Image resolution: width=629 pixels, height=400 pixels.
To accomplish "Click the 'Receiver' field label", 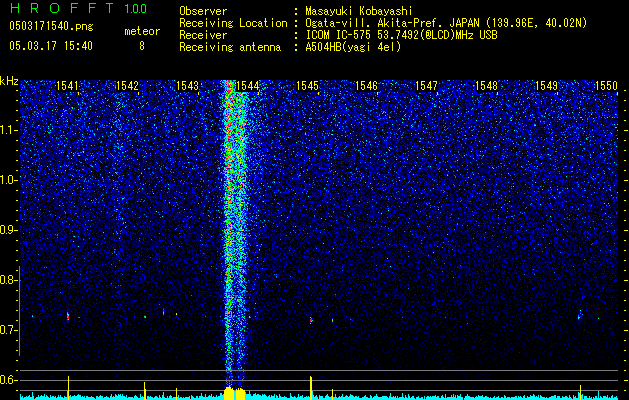I will click(x=203, y=35).
